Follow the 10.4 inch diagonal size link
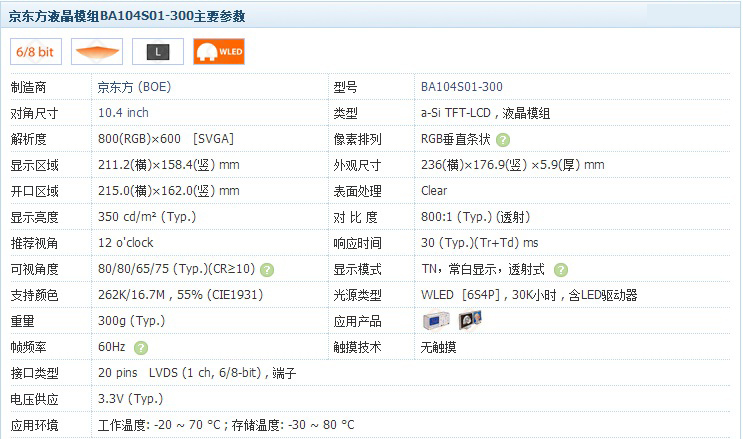The height and width of the screenshot is (439, 743). click(x=123, y=113)
